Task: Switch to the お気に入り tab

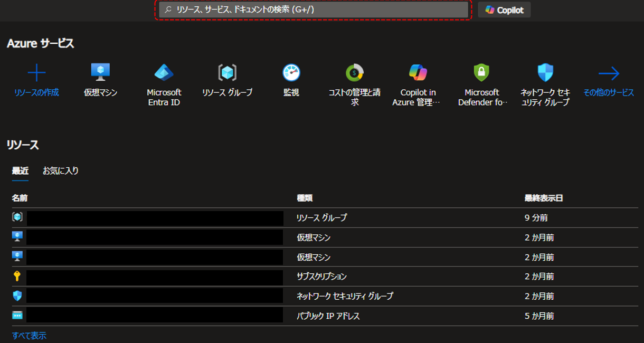Action: click(60, 170)
